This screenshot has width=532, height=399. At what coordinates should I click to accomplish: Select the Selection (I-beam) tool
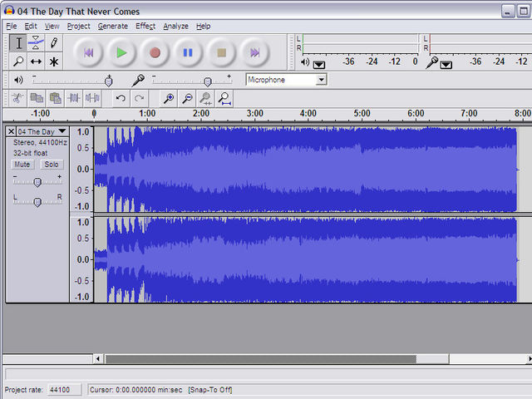18,43
